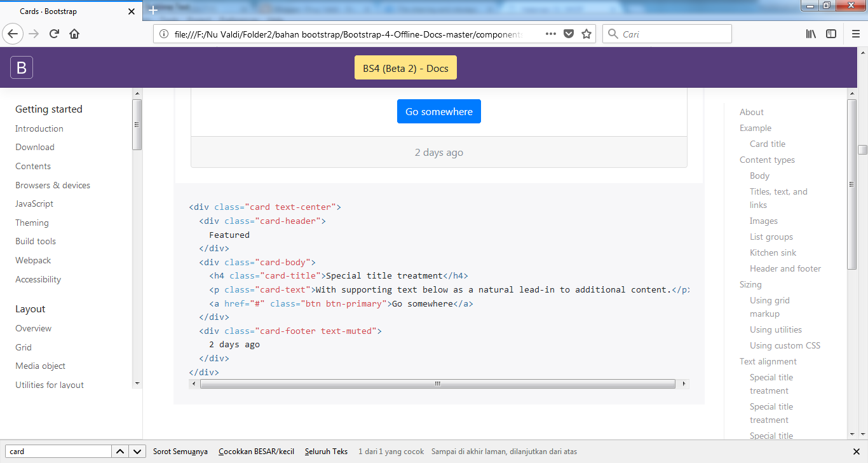This screenshot has height=463, width=868.
Task: Click the 'Go somewhere' button
Action: 438,111
